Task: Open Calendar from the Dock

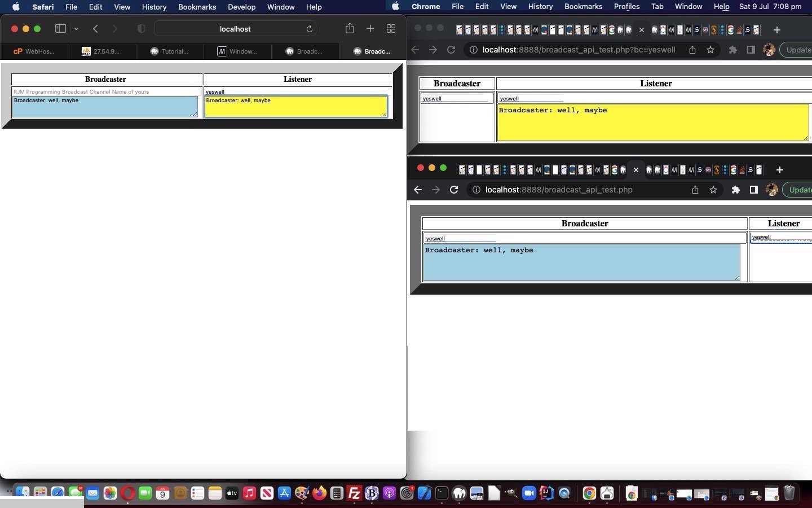Action: click(162, 493)
